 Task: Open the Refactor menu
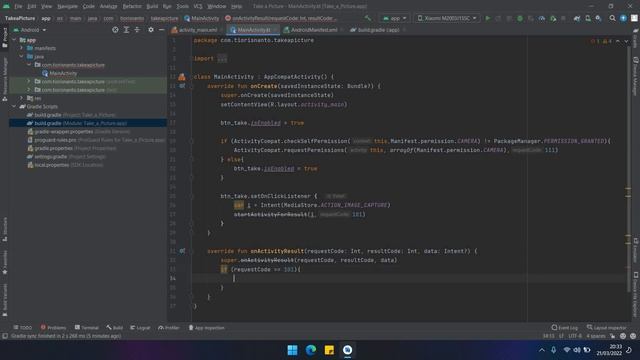pos(132,7)
